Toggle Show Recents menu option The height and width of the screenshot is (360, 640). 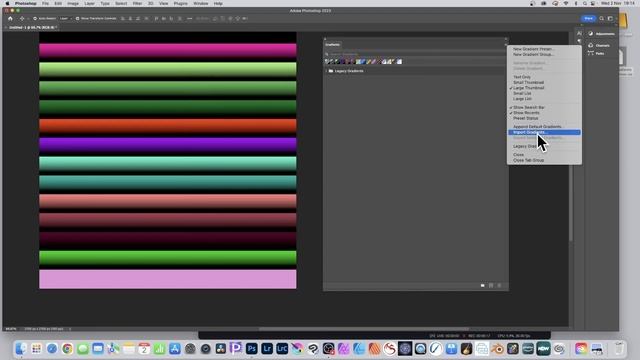tap(527, 113)
